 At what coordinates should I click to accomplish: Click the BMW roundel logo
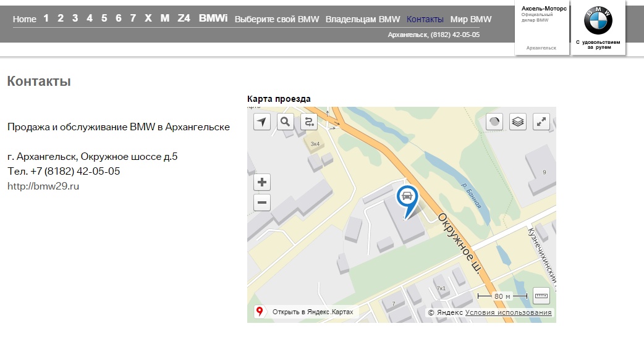click(x=598, y=20)
